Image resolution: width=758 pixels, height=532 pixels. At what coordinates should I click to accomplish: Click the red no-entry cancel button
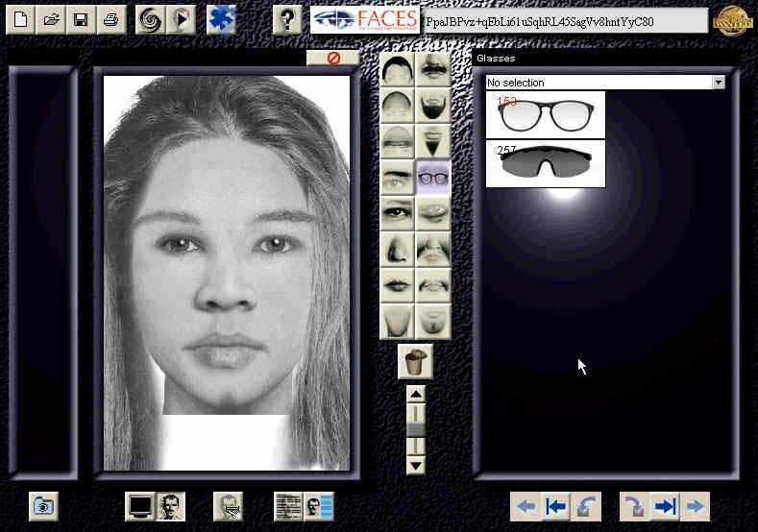click(333, 59)
